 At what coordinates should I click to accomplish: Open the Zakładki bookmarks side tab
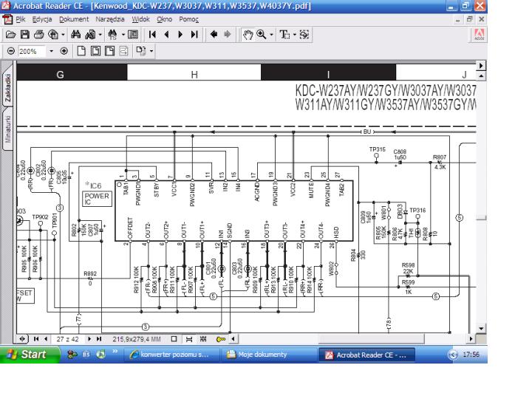(x=7, y=88)
